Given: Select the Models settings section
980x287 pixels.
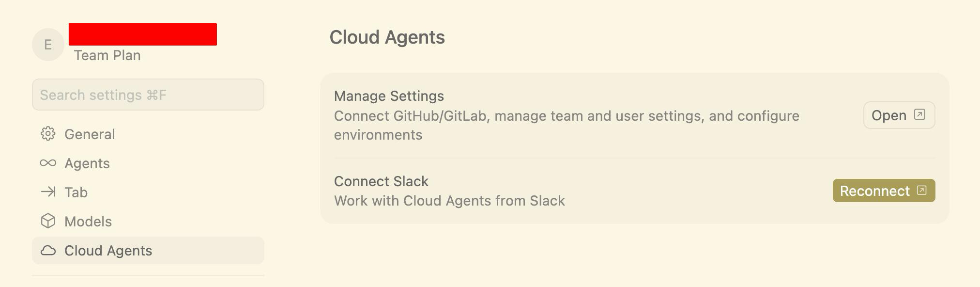Looking at the screenshot, I should [148, 222].
